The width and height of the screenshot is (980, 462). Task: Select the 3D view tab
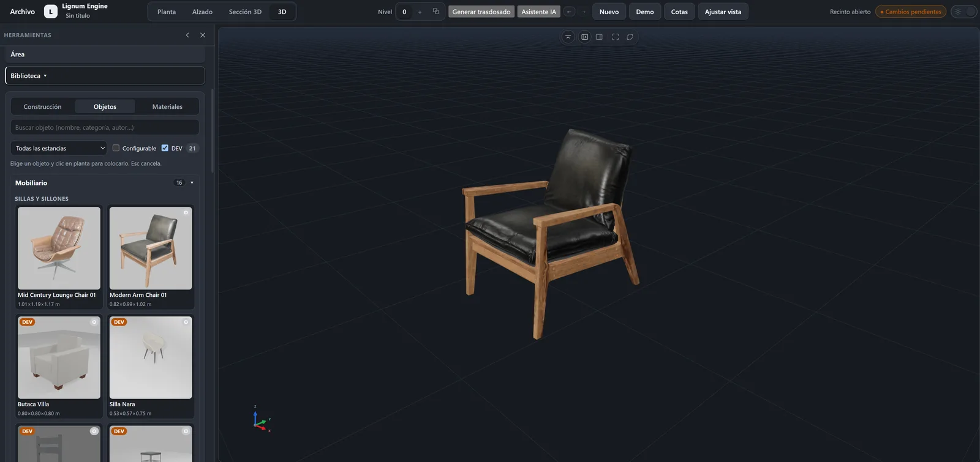[x=282, y=12]
